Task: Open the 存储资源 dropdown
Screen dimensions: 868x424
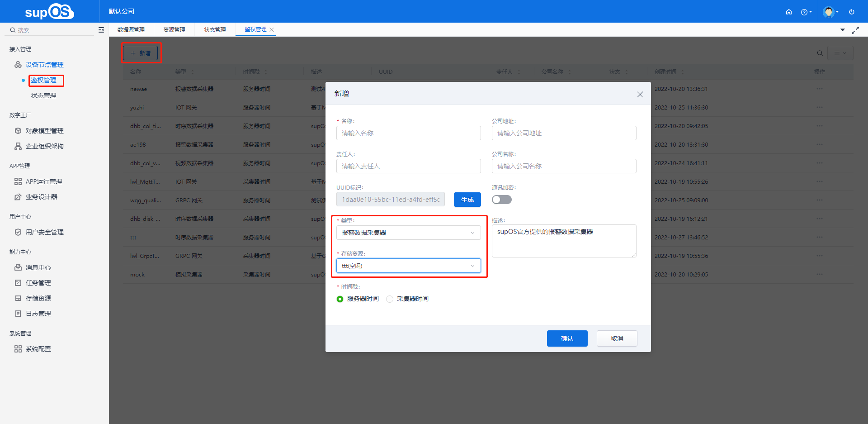Action: click(408, 266)
